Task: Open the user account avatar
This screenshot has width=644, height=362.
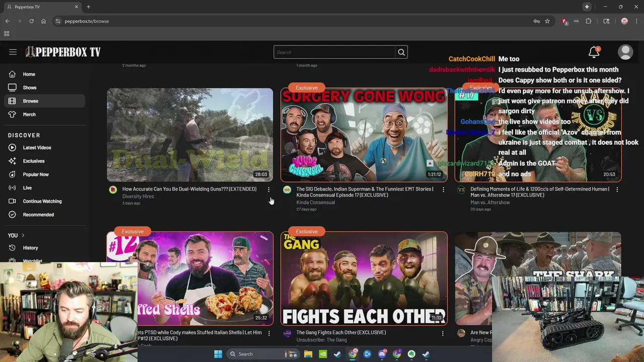Action: (625, 52)
